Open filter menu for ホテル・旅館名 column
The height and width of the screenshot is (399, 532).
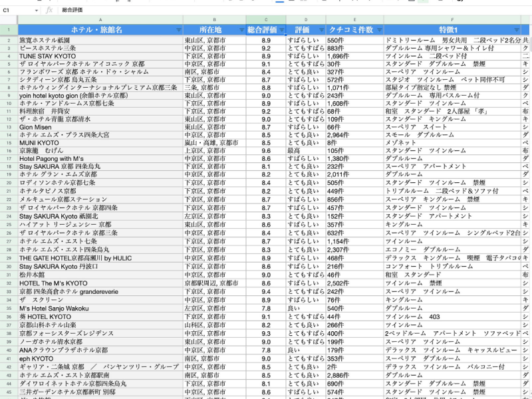(178, 30)
